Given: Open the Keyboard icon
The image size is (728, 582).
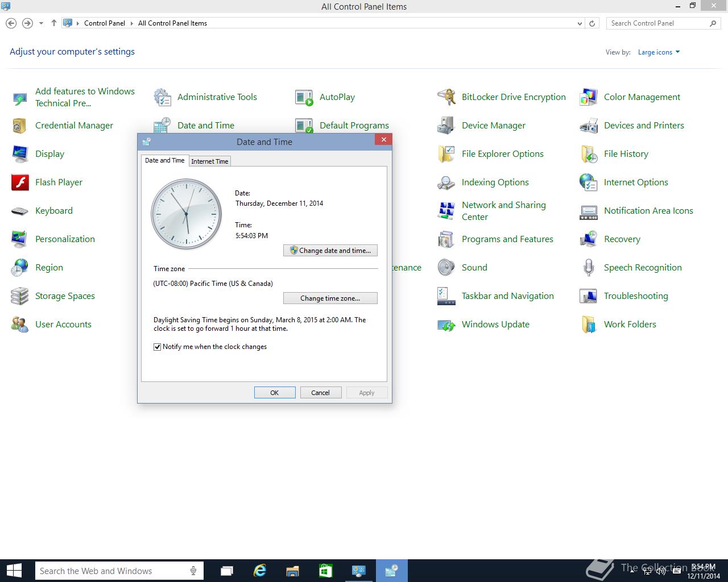Looking at the screenshot, I should pyautogui.click(x=20, y=211).
